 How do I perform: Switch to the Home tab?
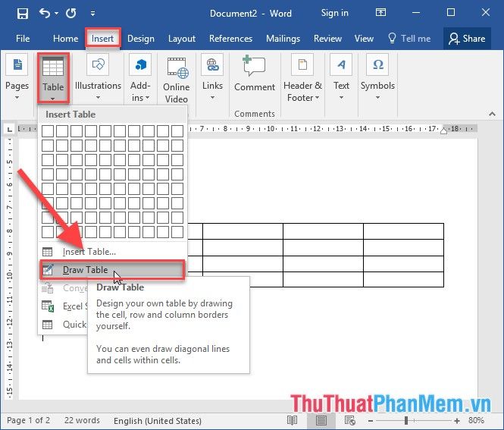point(66,39)
